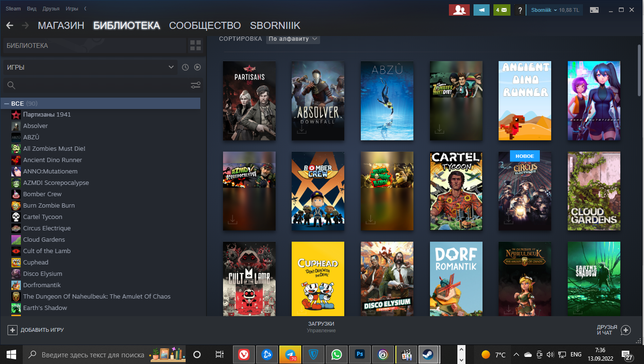Click the question mark help icon

click(520, 9)
